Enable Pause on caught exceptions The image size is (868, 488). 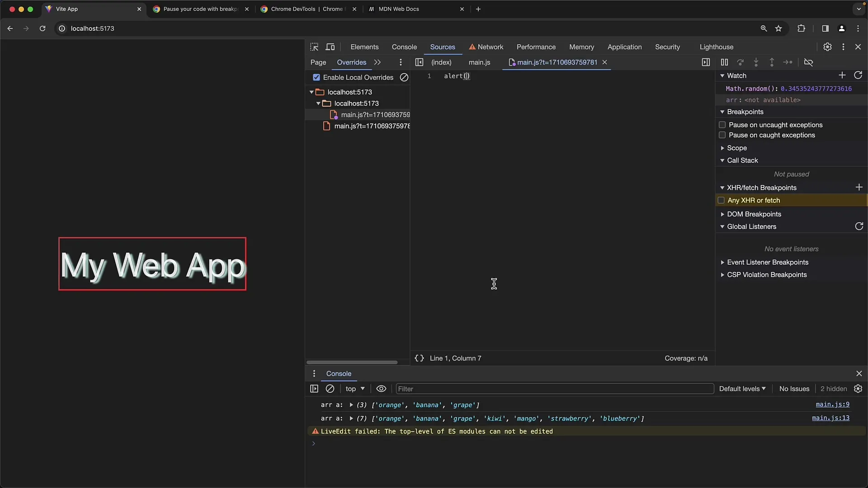click(722, 135)
